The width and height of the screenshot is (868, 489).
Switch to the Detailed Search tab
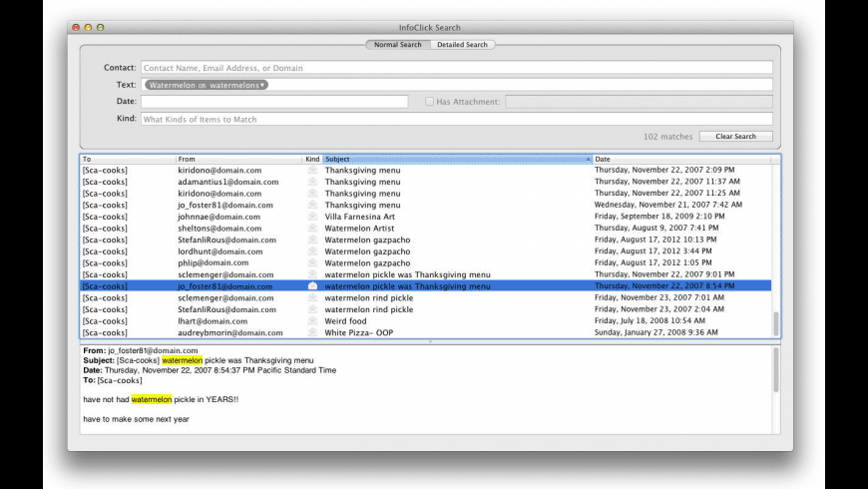pyautogui.click(x=462, y=44)
